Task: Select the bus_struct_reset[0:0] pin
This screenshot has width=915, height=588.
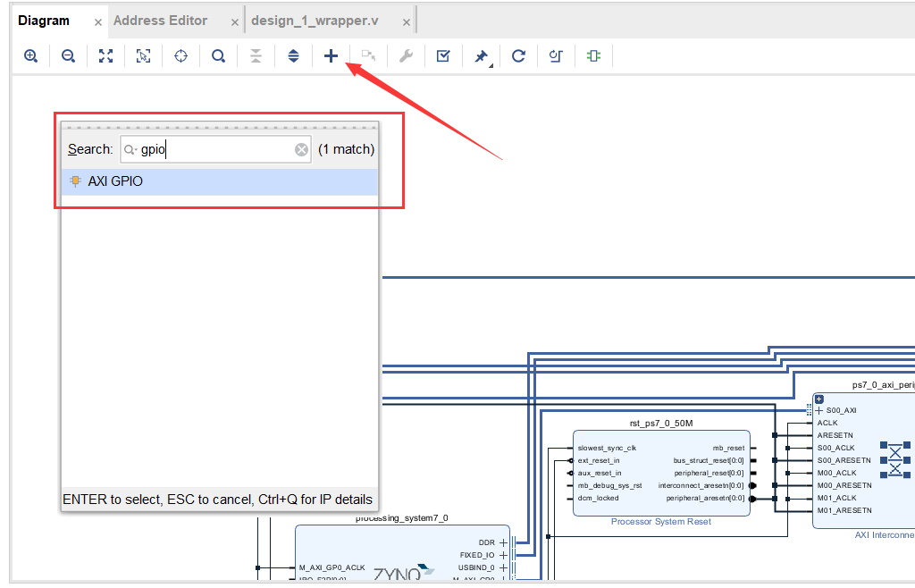Action: click(x=709, y=461)
